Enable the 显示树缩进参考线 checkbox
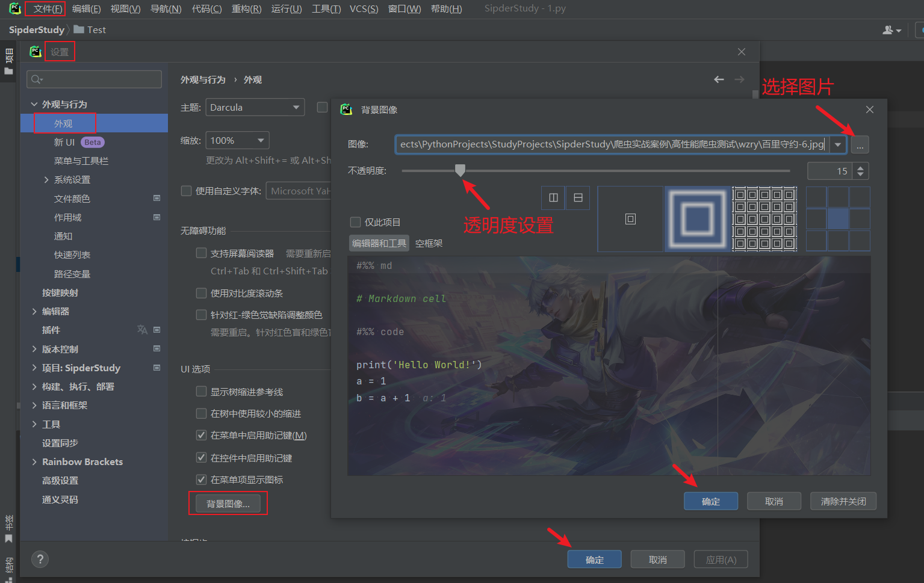Screen dimensions: 924x583 [202, 392]
